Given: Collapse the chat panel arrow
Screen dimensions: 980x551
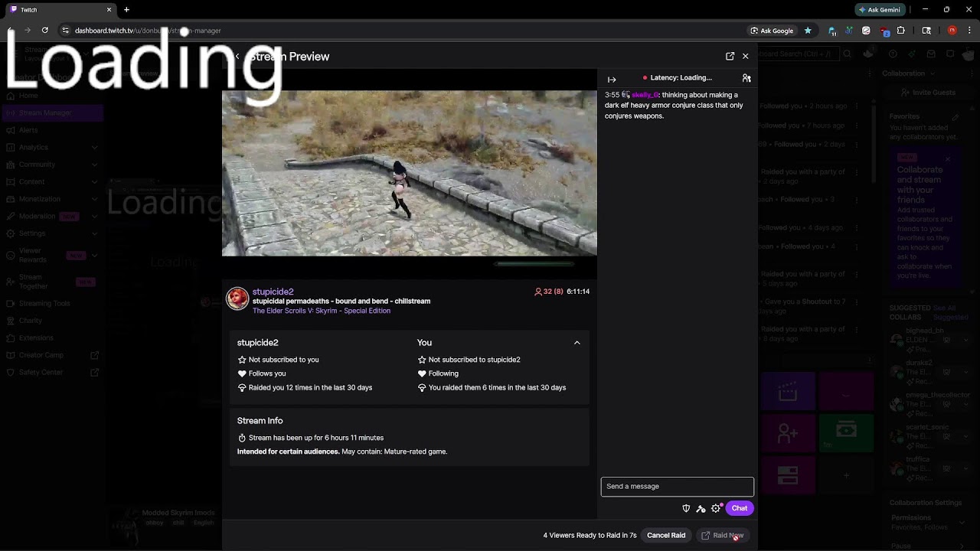Looking at the screenshot, I should point(612,80).
